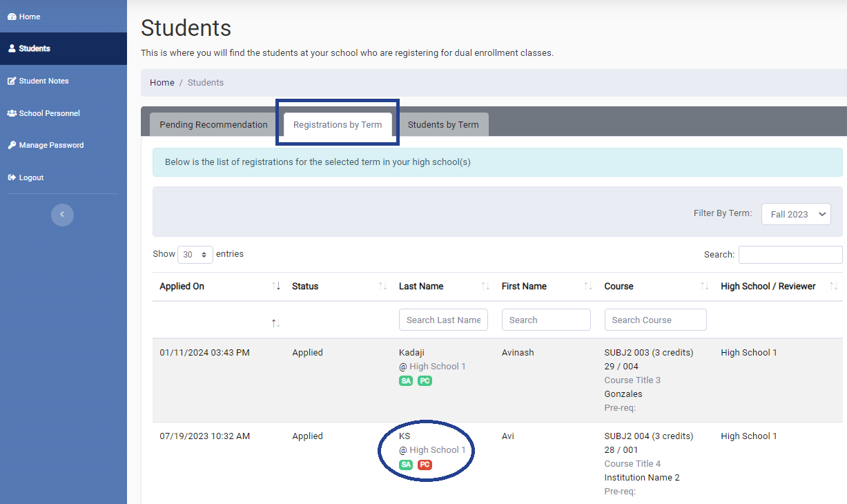Click the date 01/11/2024 03:43 PM
The width and height of the screenshot is (847, 504).
point(204,353)
